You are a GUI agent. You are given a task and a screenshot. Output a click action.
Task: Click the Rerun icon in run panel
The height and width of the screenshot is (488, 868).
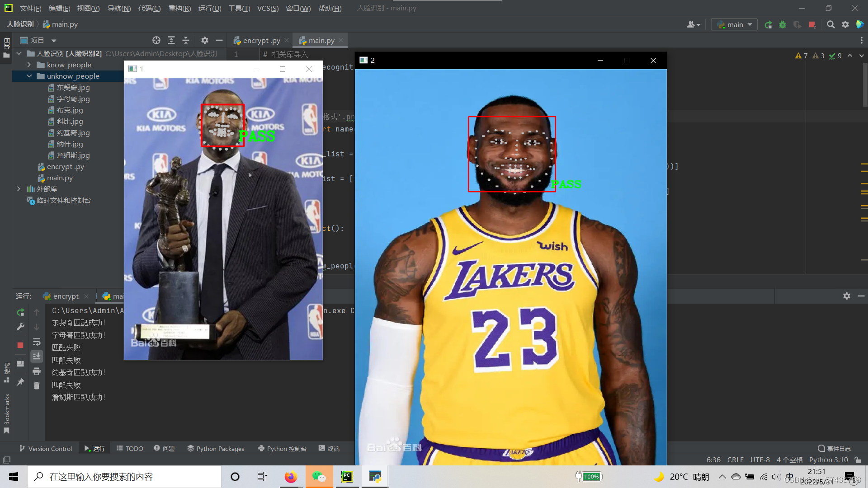(20, 312)
